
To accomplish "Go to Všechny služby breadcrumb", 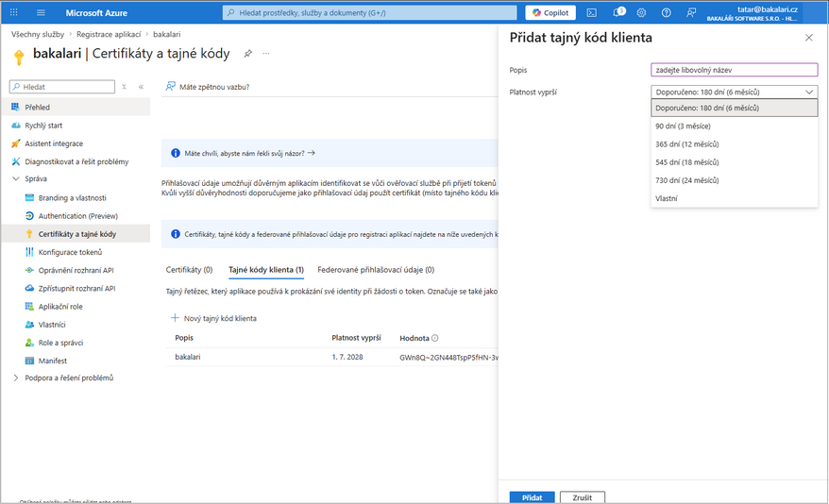I will [x=38, y=34].
